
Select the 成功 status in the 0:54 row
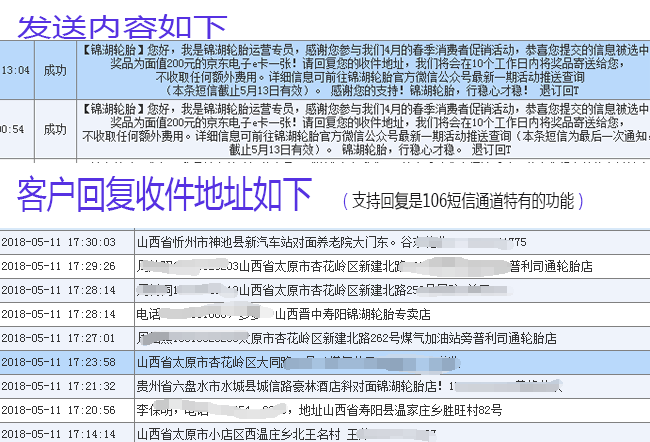pyautogui.click(x=55, y=128)
